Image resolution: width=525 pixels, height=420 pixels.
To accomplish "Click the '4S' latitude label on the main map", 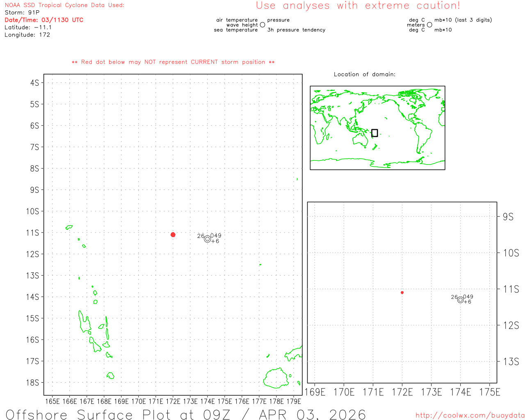I will coord(34,83).
